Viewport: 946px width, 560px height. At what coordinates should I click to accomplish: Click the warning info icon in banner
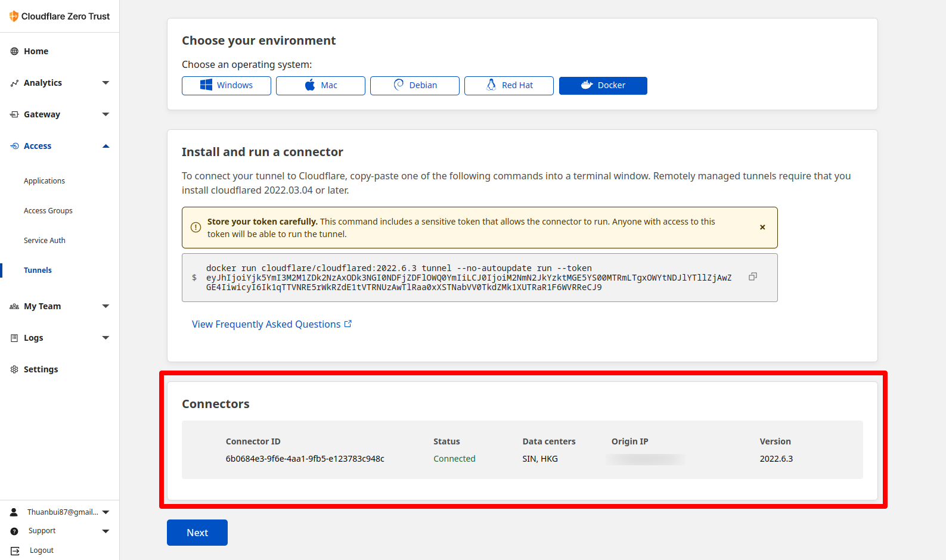point(196,228)
